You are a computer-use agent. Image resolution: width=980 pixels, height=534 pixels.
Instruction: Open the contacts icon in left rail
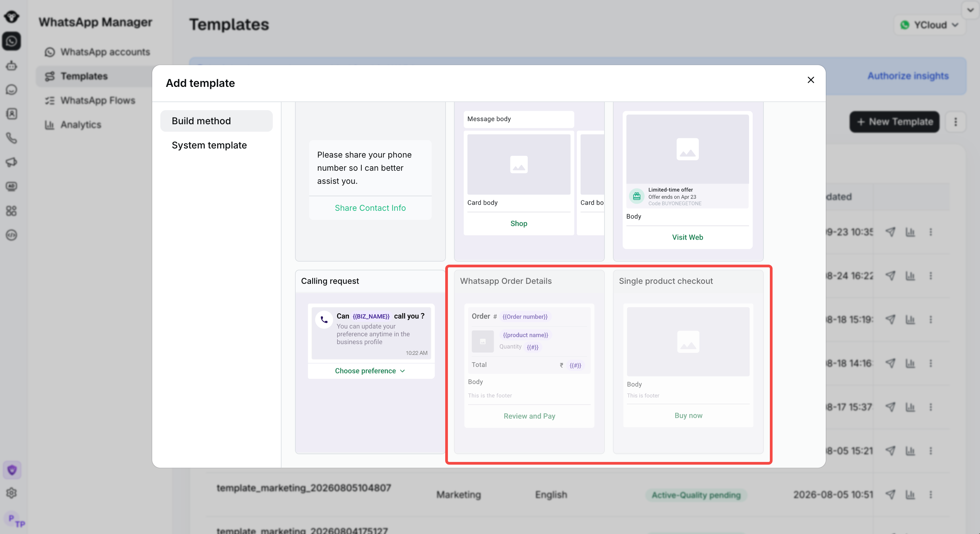[x=11, y=114]
